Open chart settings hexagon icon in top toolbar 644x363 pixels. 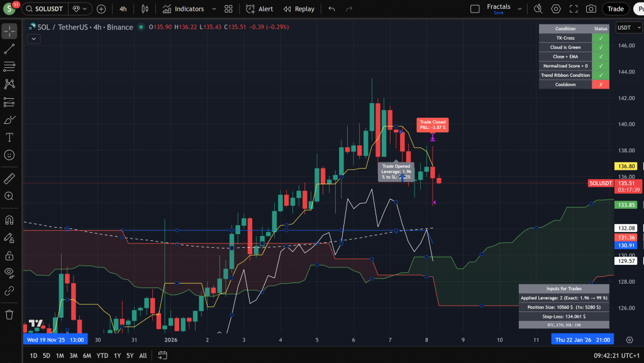556,9
